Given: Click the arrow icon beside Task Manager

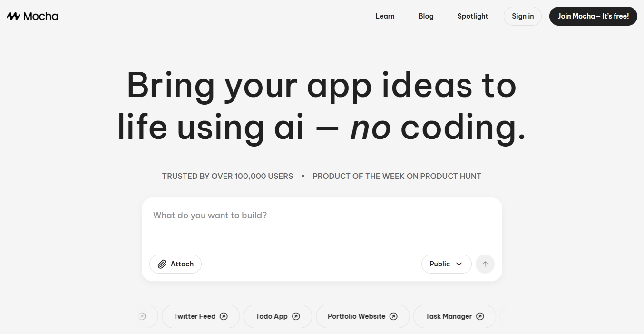Looking at the screenshot, I should pyautogui.click(x=480, y=316).
